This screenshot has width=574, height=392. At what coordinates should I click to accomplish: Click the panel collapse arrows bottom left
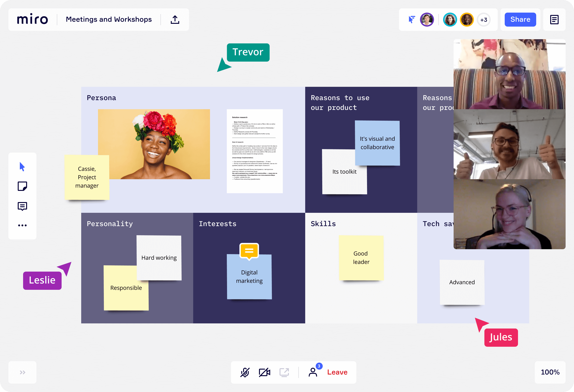23,372
